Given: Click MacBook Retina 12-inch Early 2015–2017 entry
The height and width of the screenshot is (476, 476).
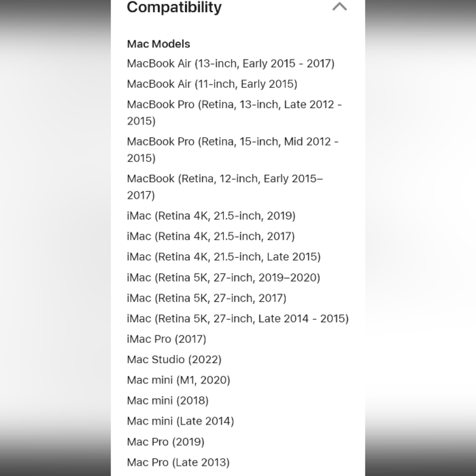Looking at the screenshot, I should coord(225,187).
